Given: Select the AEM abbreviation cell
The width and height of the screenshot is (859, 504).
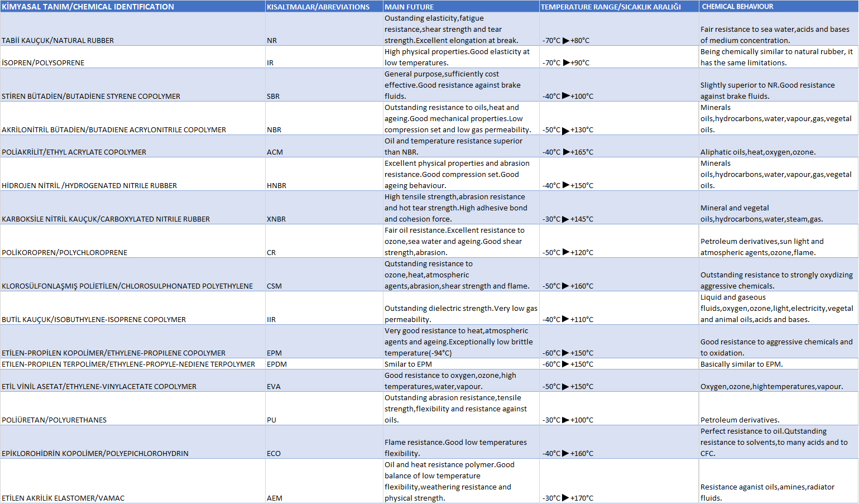Looking at the screenshot, I should [324, 481].
